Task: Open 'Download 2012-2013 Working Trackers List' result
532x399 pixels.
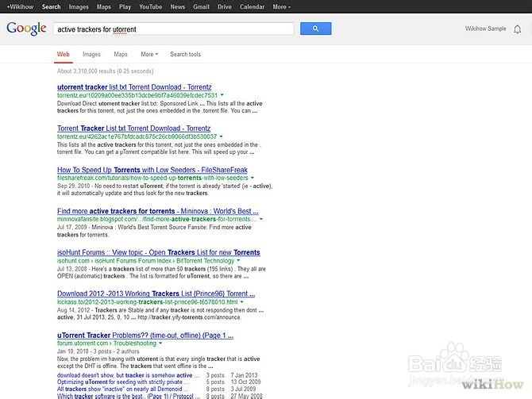Action: [x=156, y=293]
